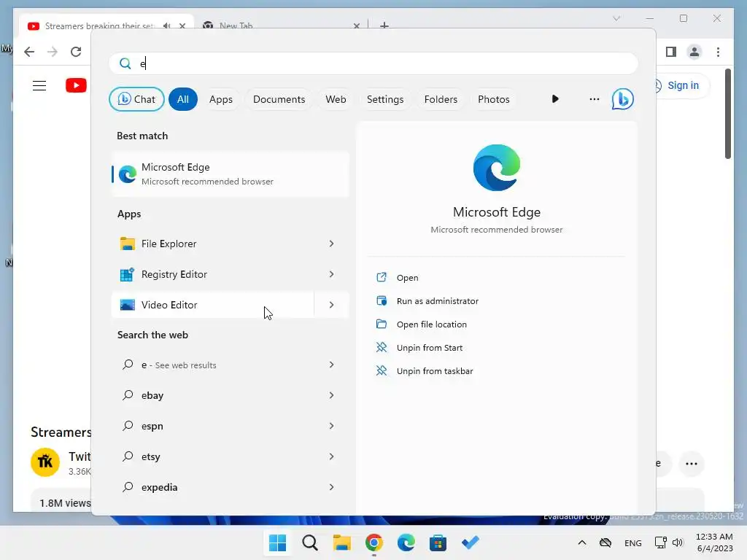Open the three-dots options in search panel
This screenshot has height=560, width=747.
point(594,99)
